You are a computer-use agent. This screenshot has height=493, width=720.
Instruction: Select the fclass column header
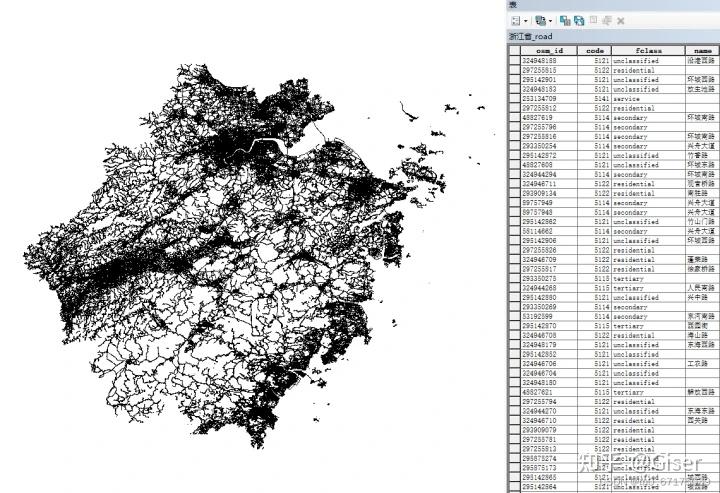pyautogui.click(x=648, y=50)
